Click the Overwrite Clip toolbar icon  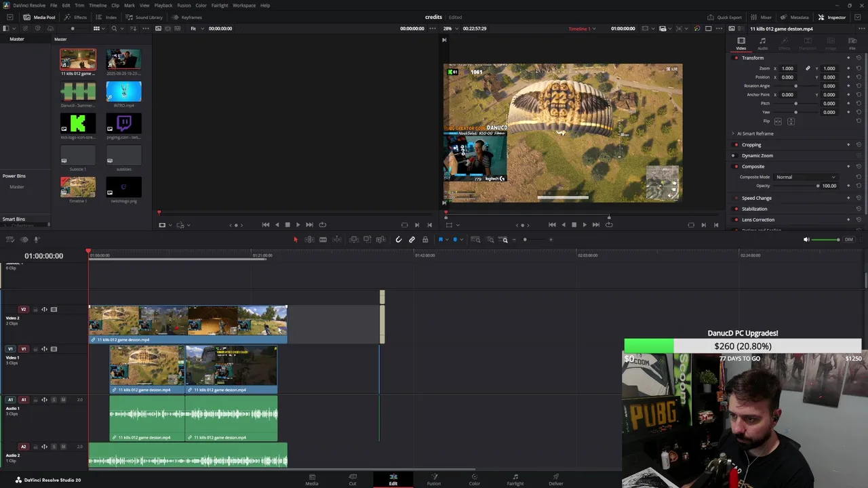[368, 239]
